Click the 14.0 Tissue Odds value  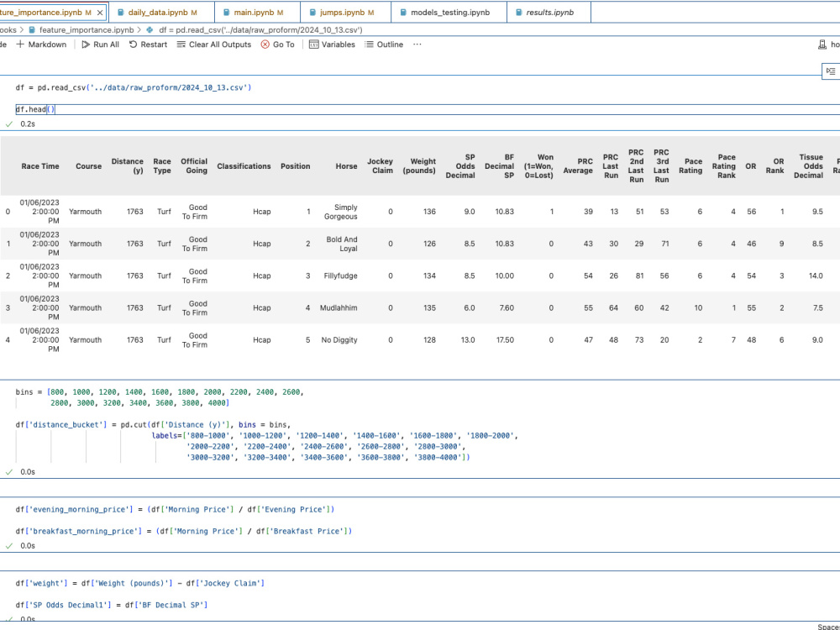point(816,276)
